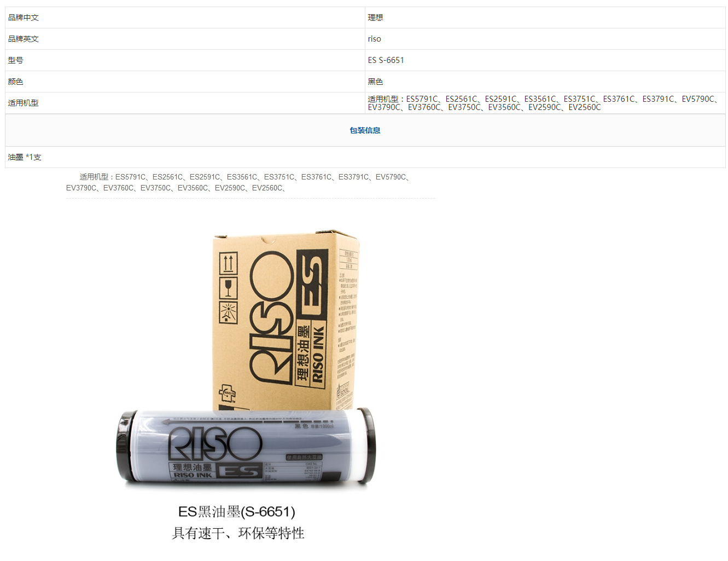Click the 具有速干、环保等特性 caption line
The width and height of the screenshot is (728, 561).
pos(238,533)
